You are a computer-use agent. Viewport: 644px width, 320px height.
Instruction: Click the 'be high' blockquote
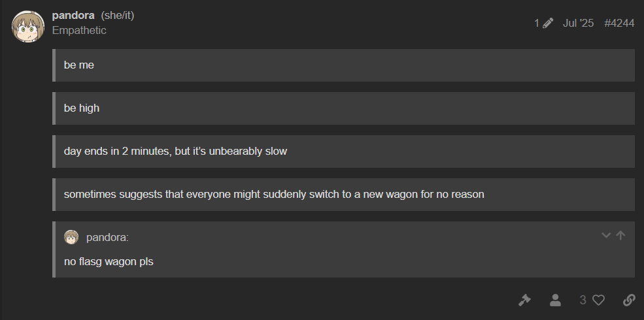[82, 108]
